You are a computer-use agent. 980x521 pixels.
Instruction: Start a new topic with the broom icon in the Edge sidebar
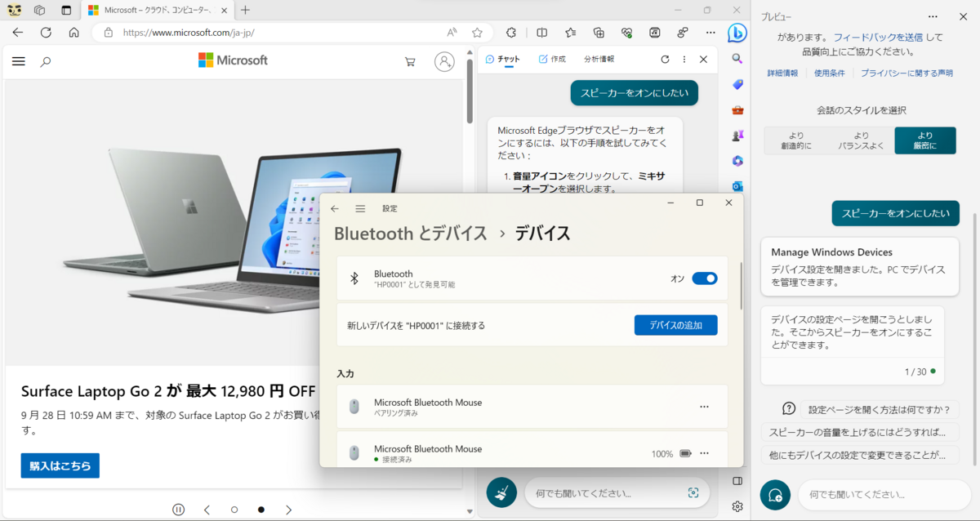pyautogui.click(x=501, y=492)
